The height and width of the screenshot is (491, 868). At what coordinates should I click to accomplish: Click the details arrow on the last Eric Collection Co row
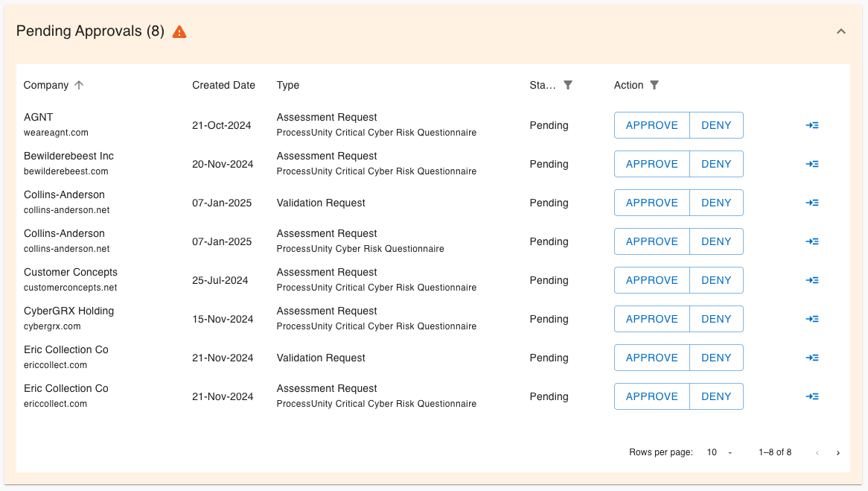[812, 396]
